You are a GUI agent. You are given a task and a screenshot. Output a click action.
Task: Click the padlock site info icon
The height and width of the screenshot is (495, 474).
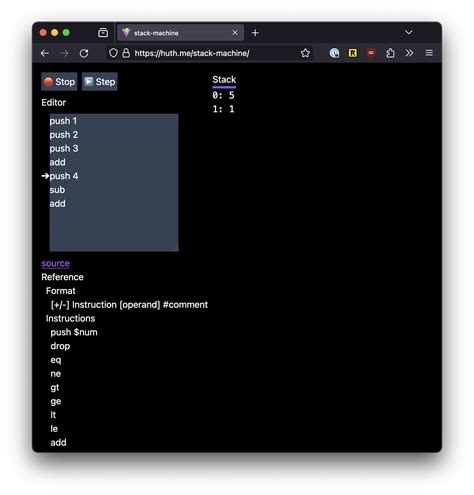[x=126, y=53]
